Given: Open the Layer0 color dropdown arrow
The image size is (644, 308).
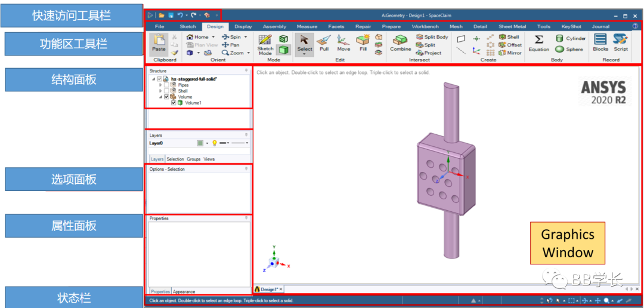Looking at the screenshot, I should (207, 143).
